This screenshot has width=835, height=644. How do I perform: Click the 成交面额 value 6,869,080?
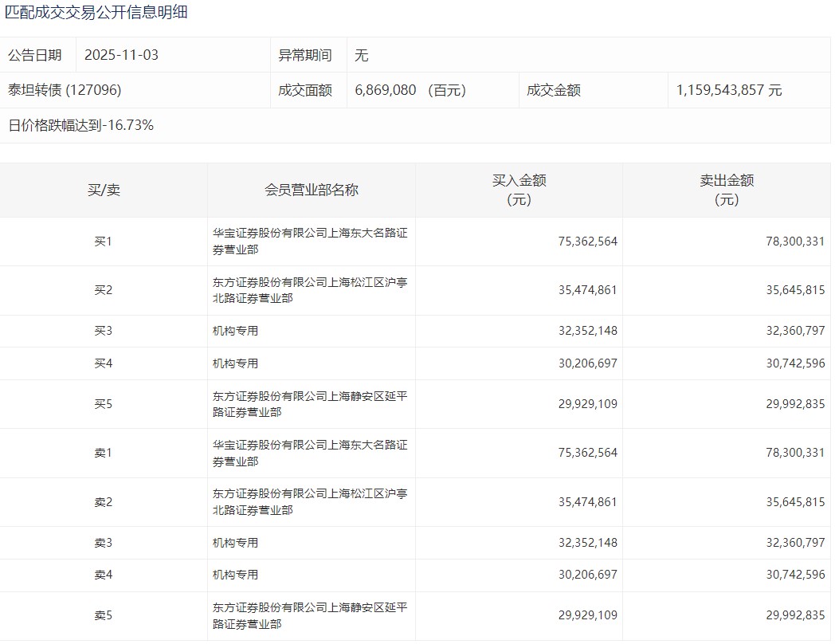coord(386,90)
